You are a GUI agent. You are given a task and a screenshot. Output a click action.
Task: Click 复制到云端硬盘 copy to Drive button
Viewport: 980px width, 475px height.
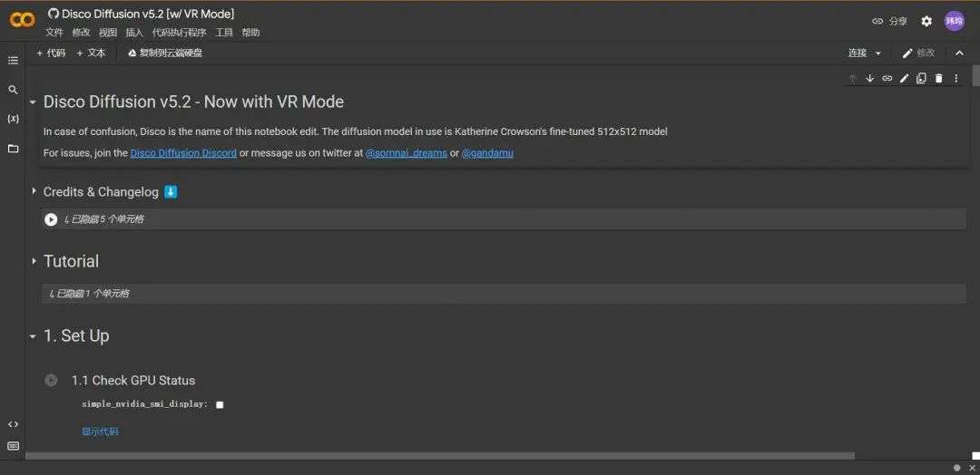(165, 53)
